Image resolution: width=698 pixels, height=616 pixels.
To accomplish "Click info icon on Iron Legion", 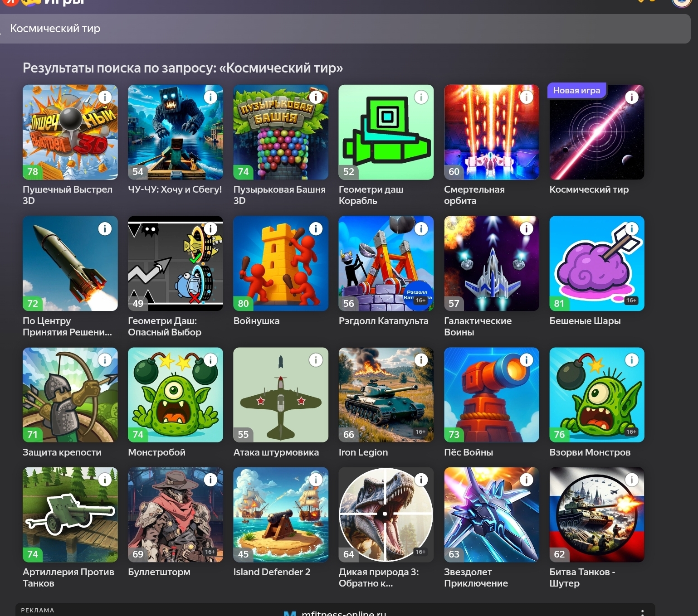I will [x=421, y=360].
